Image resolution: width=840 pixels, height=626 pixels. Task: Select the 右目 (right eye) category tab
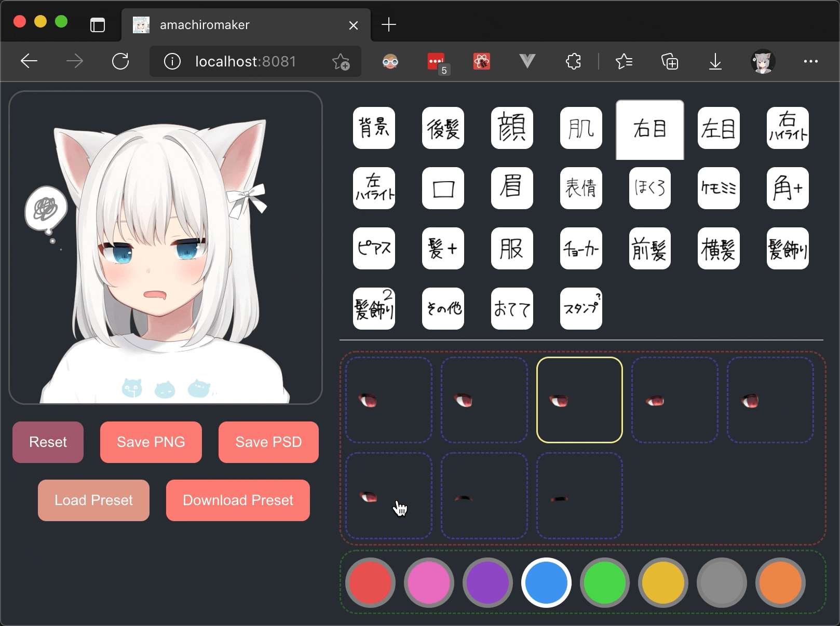[x=650, y=130]
